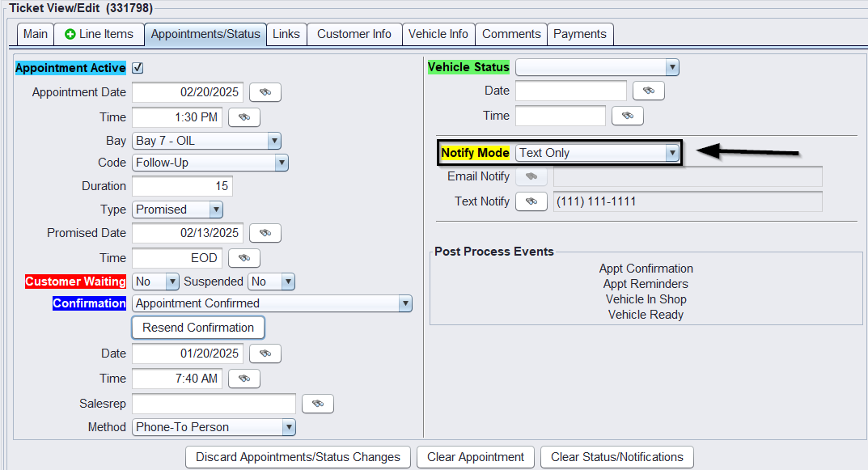Click the Clear Appointment button

476,457
